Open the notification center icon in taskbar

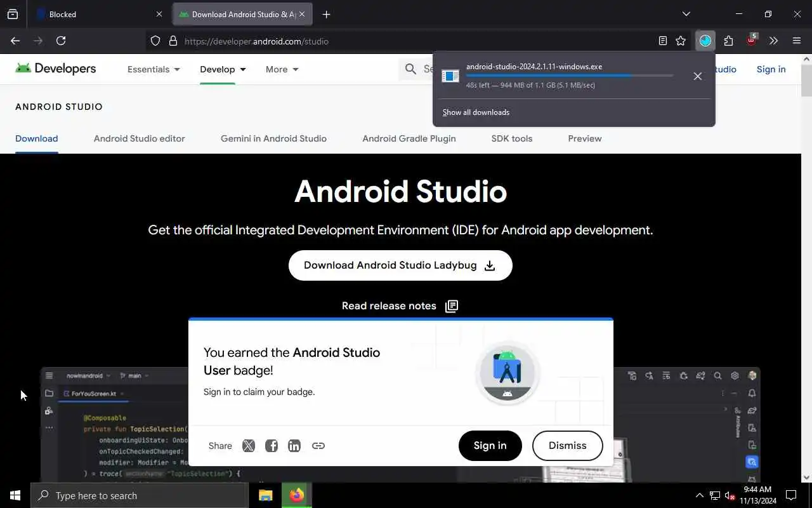point(791,495)
